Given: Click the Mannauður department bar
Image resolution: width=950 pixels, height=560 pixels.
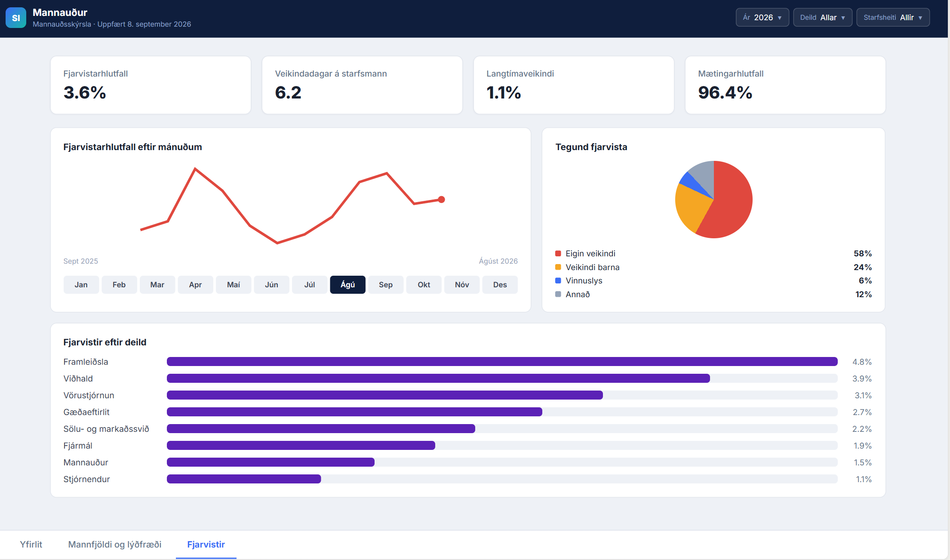Looking at the screenshot, I should 271,462.
